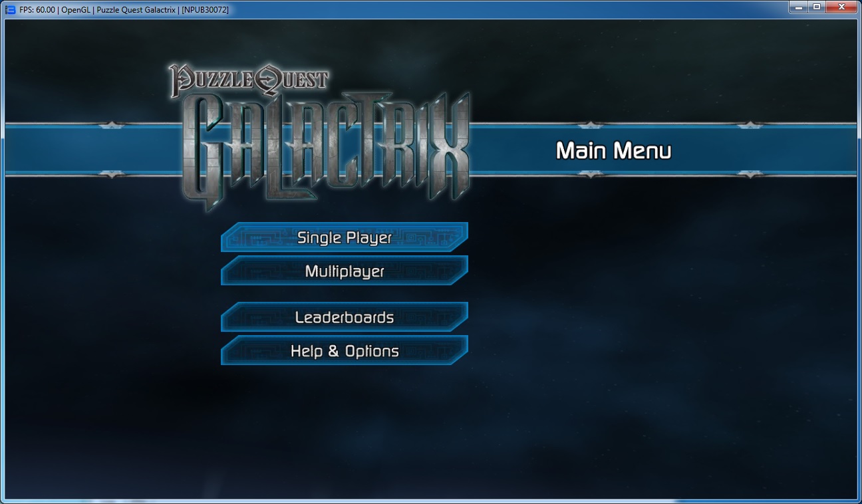View the Leaderboards

tap(345, 317)
